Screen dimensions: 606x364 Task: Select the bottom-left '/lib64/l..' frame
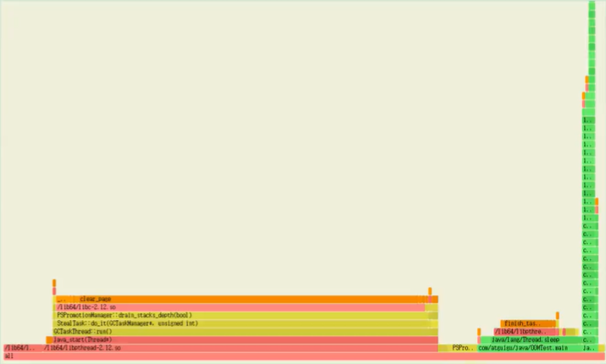(22, 348)
